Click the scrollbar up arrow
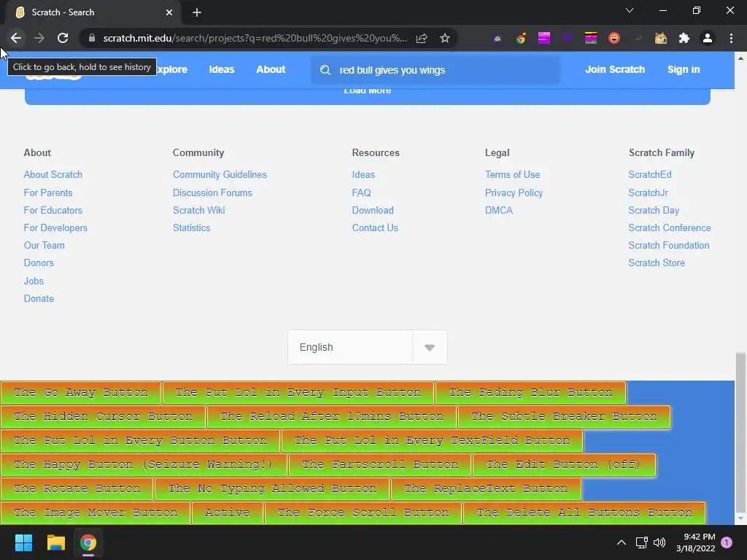 tap(740, 58)
